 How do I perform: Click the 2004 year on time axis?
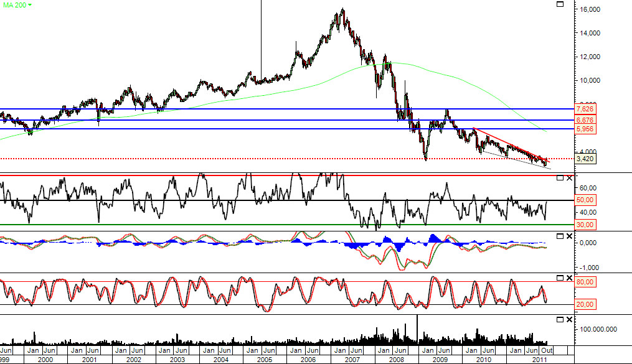tap(221, 360)
